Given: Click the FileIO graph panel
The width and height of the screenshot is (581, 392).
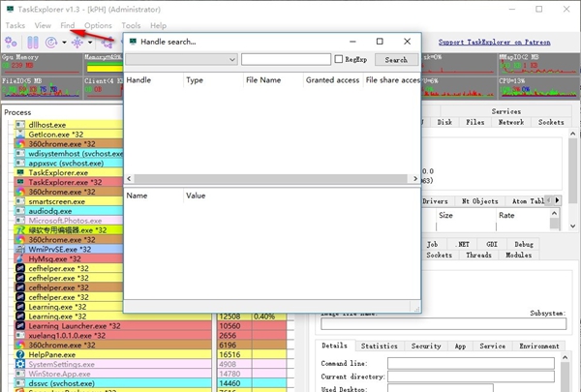Looking at the screenshot, I should 42,88.
